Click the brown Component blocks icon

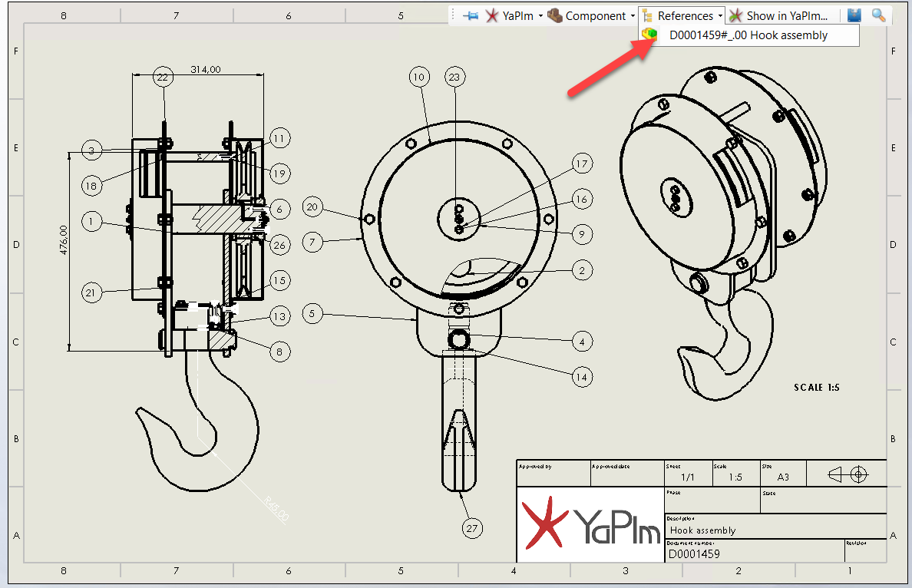point(554,16)
